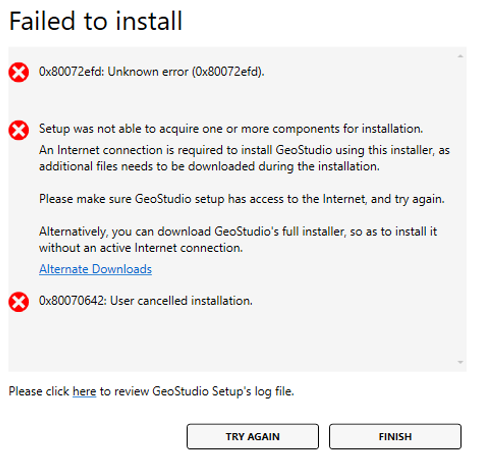Viewport: 477px width, 459px height.
Task: Click the TRY AGAIN button
Action: pos(253,436)
